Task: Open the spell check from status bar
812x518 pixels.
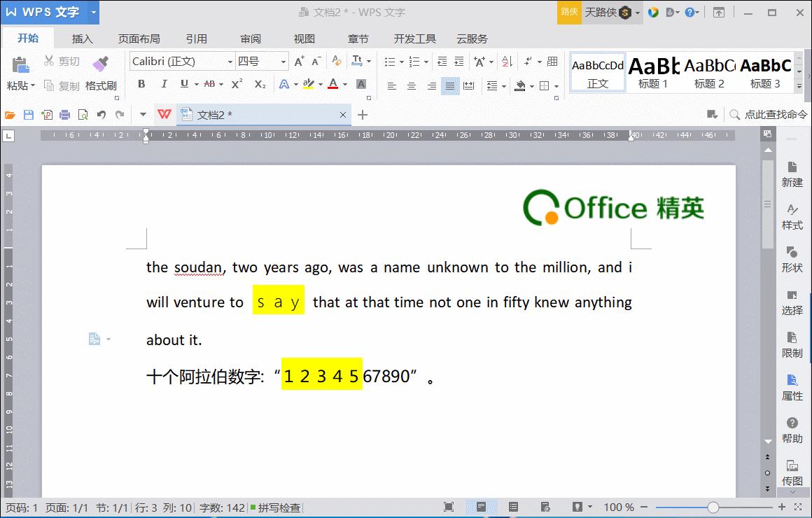Action: 280,507
